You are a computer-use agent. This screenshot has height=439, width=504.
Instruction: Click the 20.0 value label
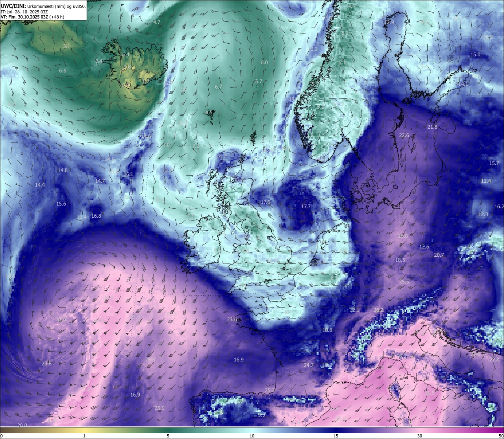[22, 425]
